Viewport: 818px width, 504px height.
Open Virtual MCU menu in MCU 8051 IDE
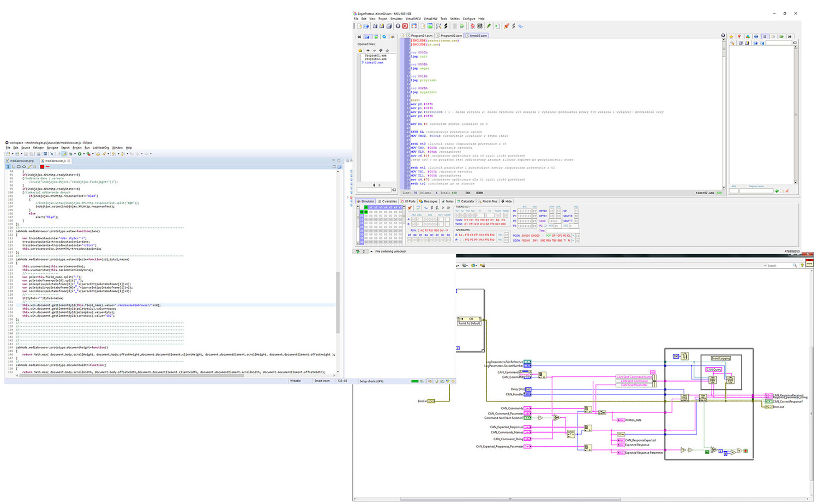coord(413,19)
